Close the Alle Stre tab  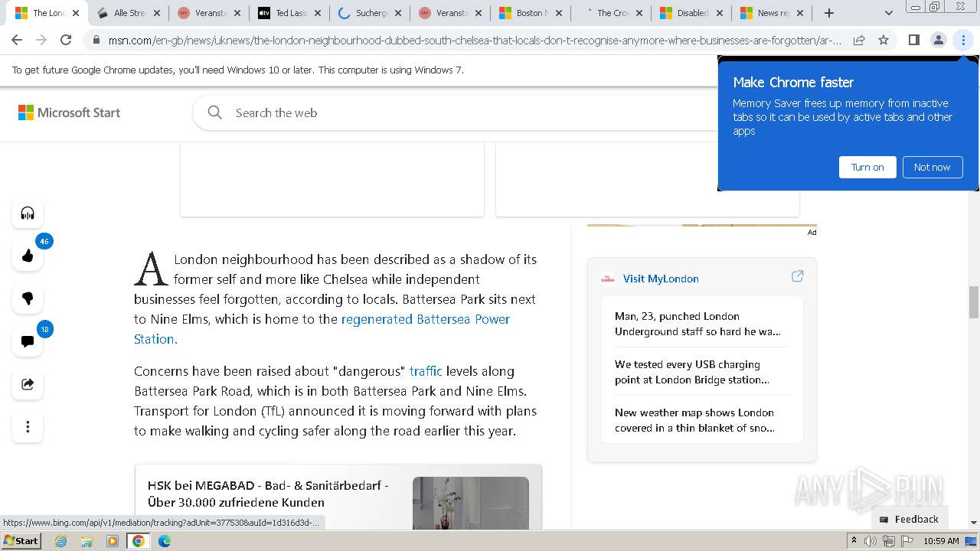coord(156,13)
